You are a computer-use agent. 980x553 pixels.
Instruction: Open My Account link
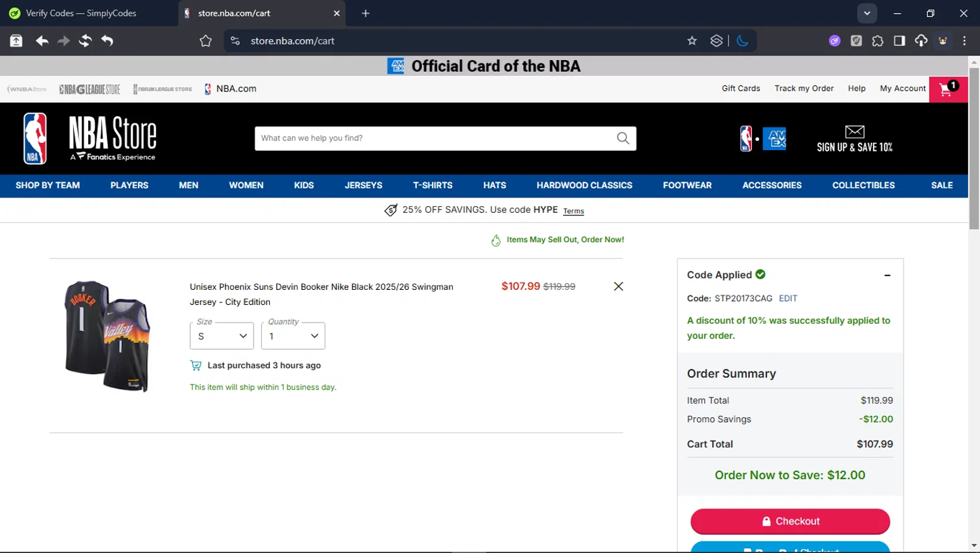pos(903,89)
